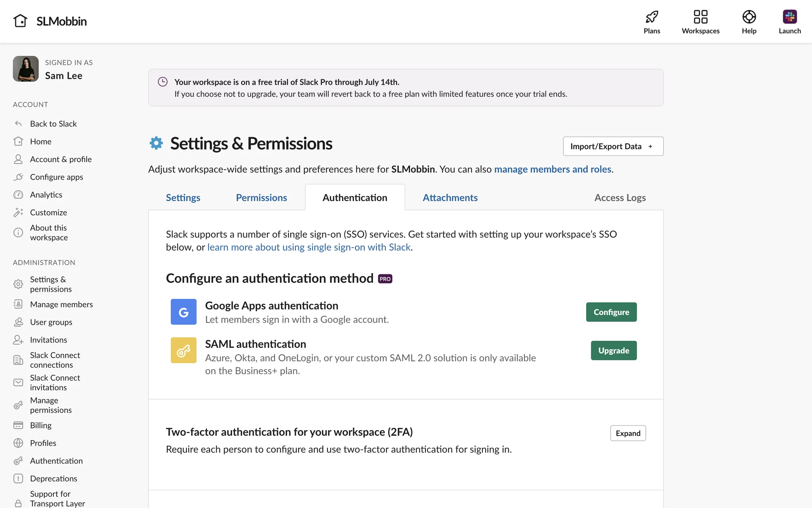
Task: Go to Billing in sidebar
Action: [41, 425]
